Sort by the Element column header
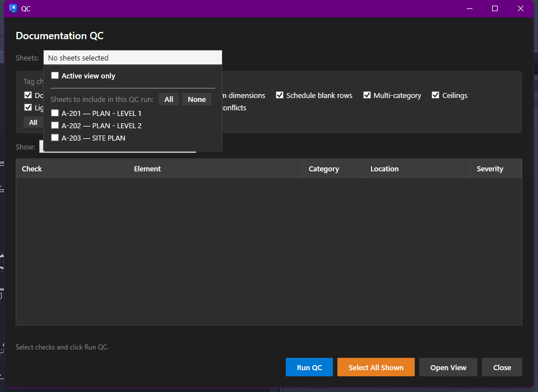 215,169
